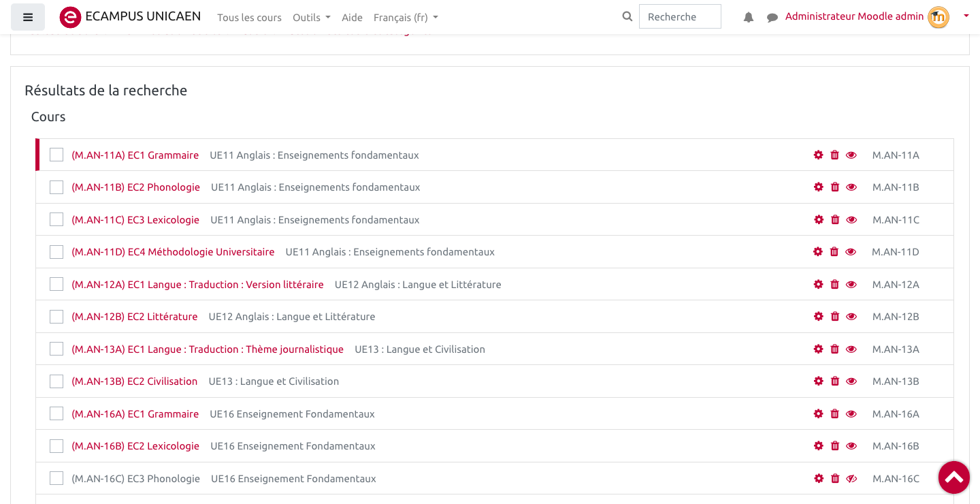Viewport: 980px width, 504px height.
Task: Open the hamburger side navigation menu
Action: tap(28, 17)
